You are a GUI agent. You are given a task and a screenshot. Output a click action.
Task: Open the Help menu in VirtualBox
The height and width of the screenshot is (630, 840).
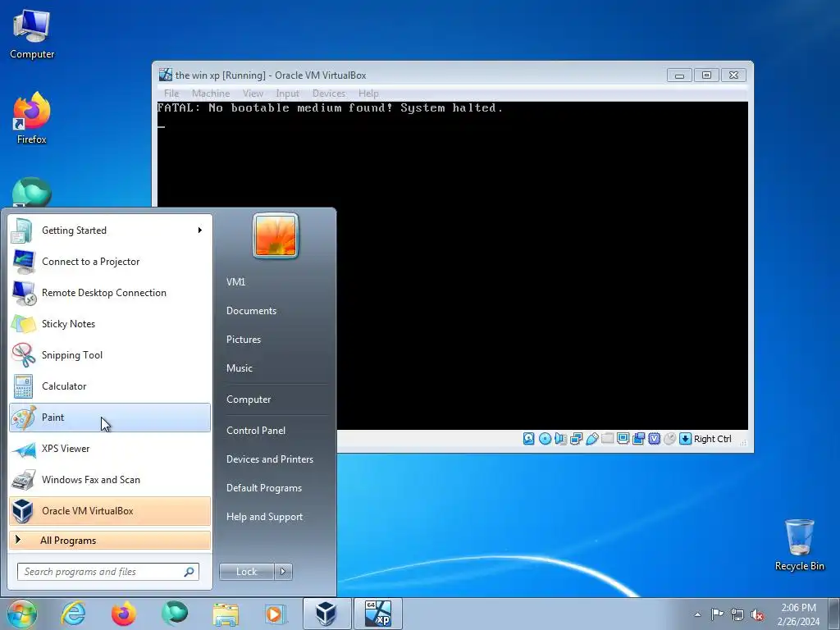(x=368, y=94)
